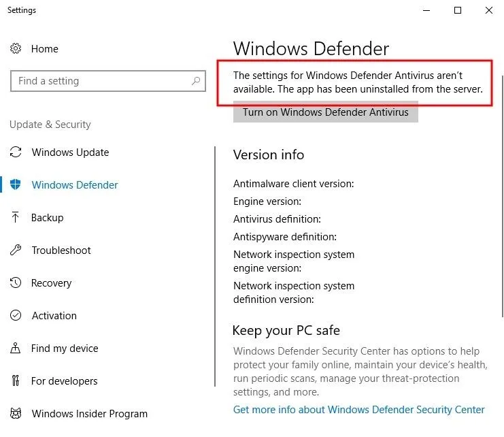The height and width of the screenshot is (437, 504).
Task: Select Windows Defender in sidebar
Action: click(x=75, y=185)
